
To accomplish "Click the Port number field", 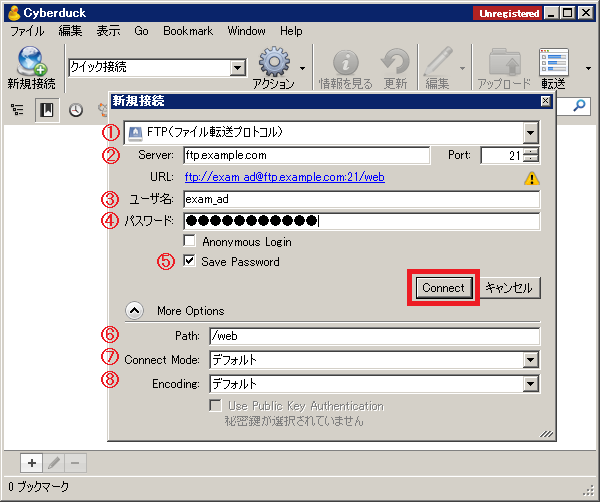I will click(502, 155).
